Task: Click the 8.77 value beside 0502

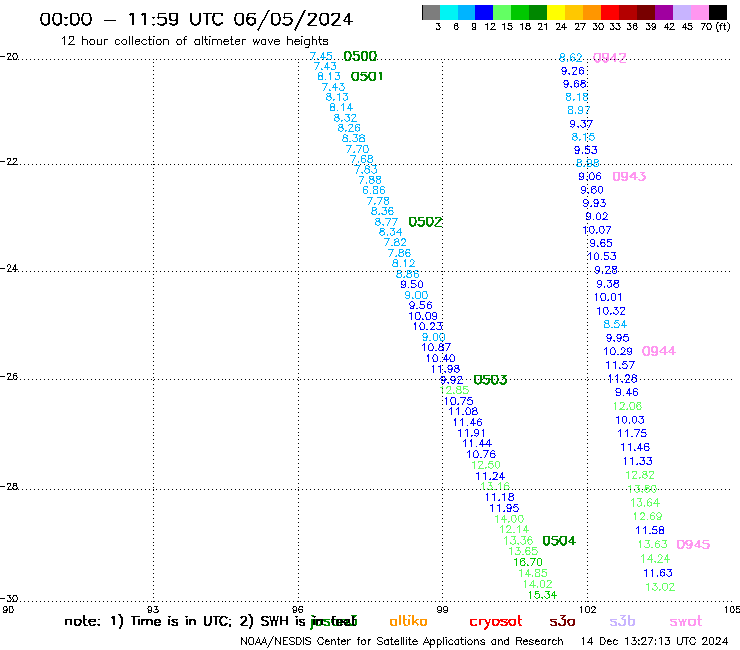Action: [x=387, y=222]
